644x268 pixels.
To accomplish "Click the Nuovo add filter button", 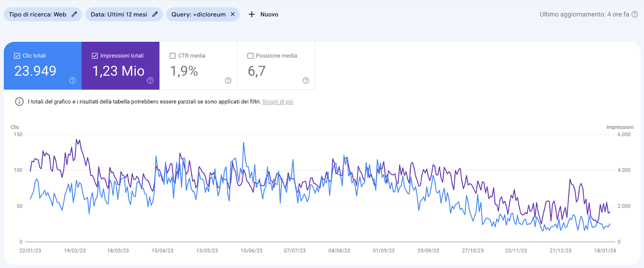I will click(x=269, y=14).
